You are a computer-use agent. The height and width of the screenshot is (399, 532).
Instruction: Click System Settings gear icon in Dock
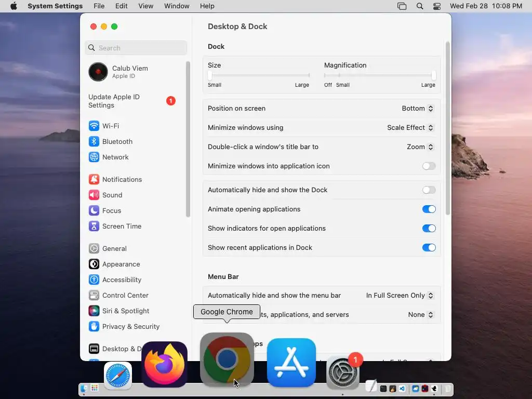tap(342, 373)
